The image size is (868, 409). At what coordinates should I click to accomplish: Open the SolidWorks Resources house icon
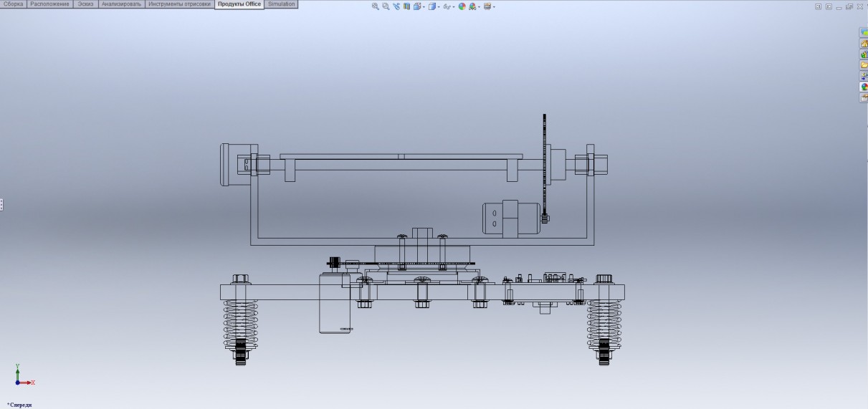864,44
